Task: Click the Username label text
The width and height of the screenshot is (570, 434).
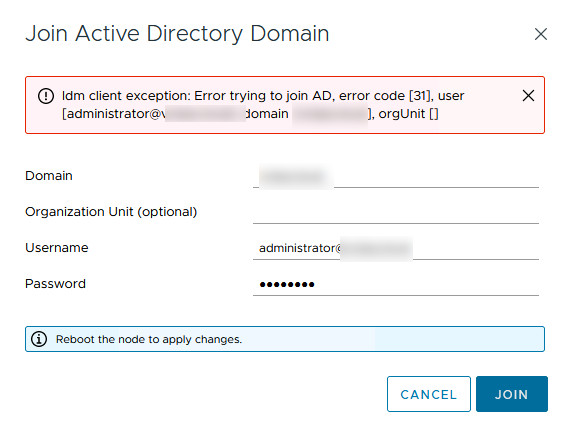Action: (57, 248)
